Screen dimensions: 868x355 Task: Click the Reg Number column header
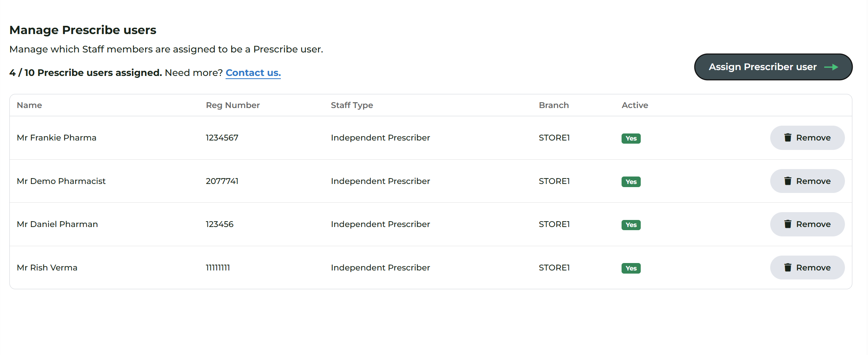[x=233, y=105]
